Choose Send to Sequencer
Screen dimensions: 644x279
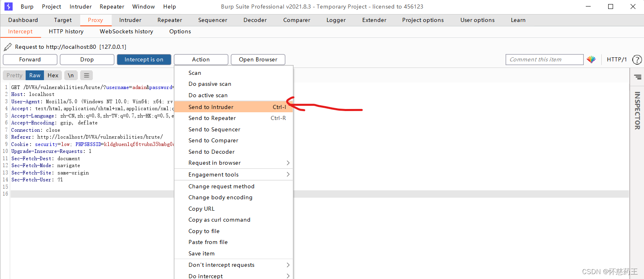coord(234,129)
